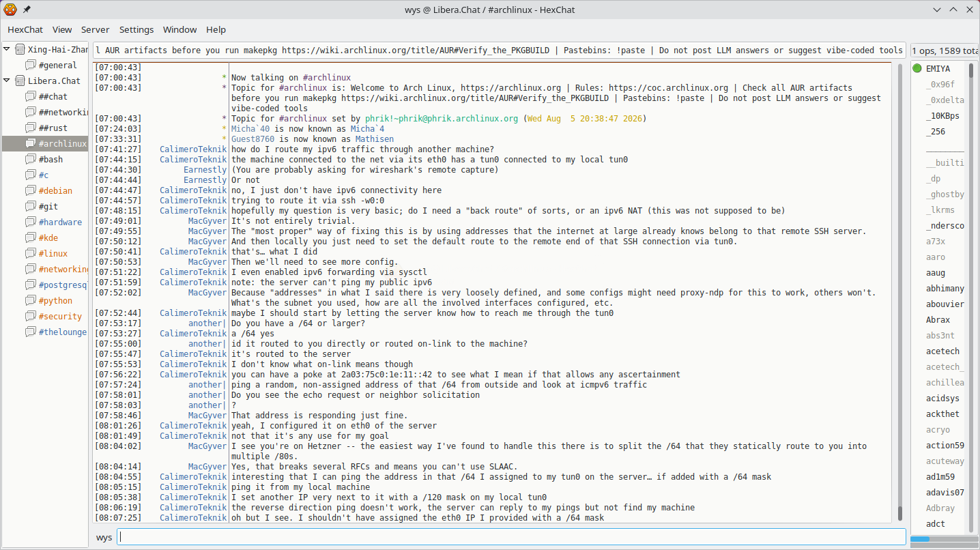Click the #security channel icon
This screenshot has height=550, width=980.
pyautogui.click(x=31, y=317)
